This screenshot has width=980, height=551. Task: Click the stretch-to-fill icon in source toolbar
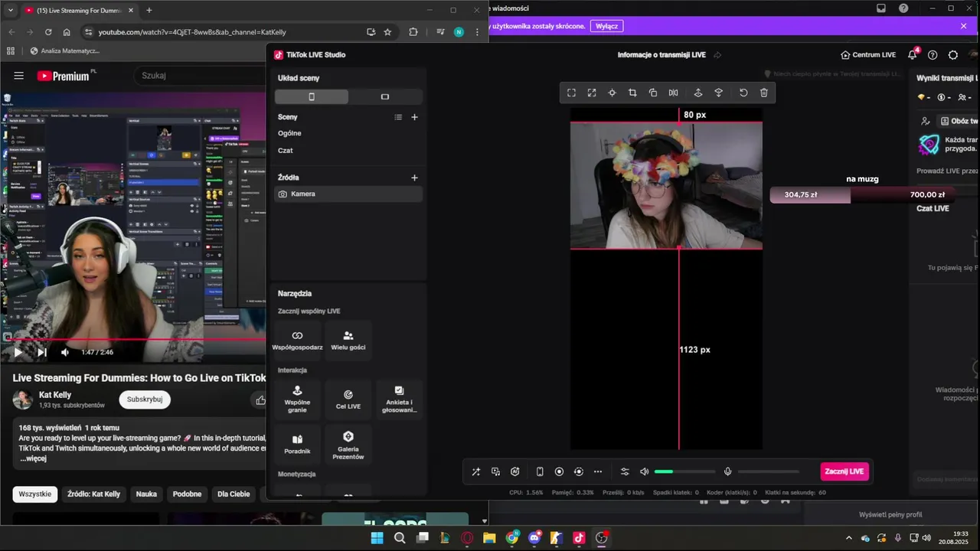click(592, 93)
